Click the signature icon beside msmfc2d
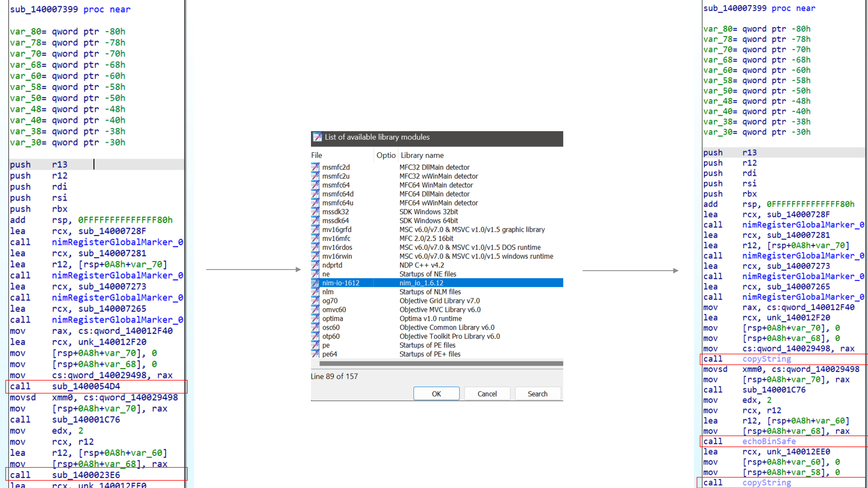The image size is (868, 488). (x=315, y=167)
